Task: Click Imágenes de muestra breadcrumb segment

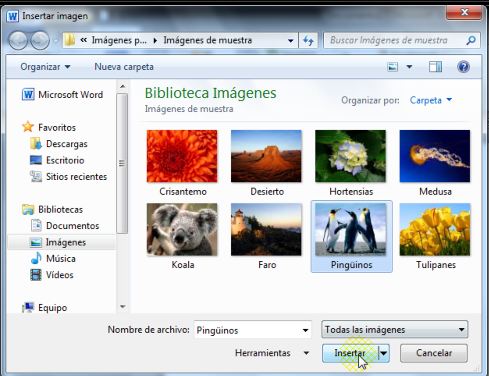Action: pyautogui.click(x=208, y=41)
